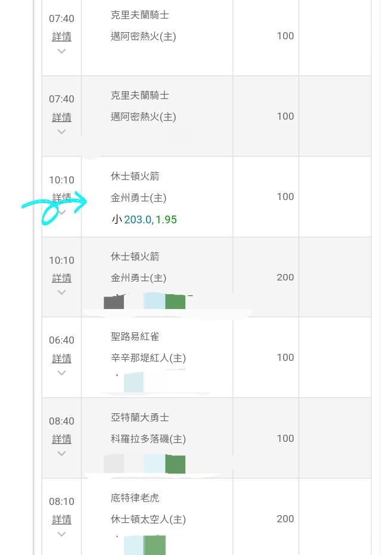The image size is (392, 555).
Task: Expand chevron in the gray-shaded 07:40 row
Action: 61,132
